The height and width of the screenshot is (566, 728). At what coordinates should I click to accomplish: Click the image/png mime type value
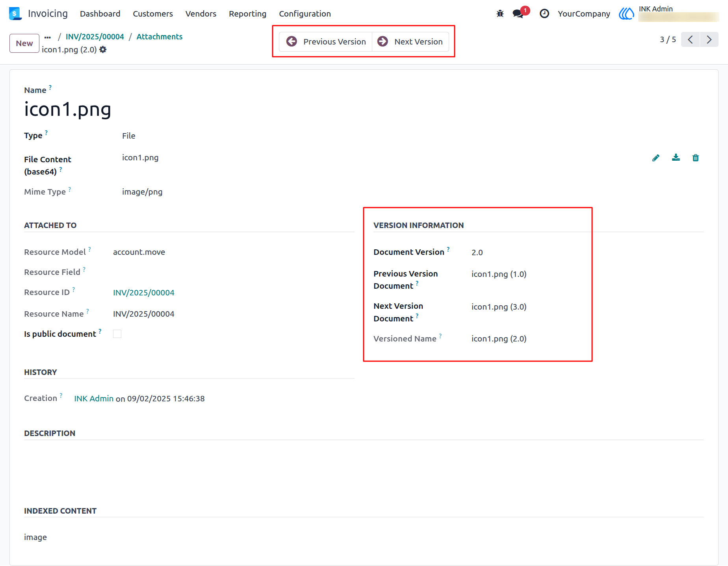[x=142, y=192]
